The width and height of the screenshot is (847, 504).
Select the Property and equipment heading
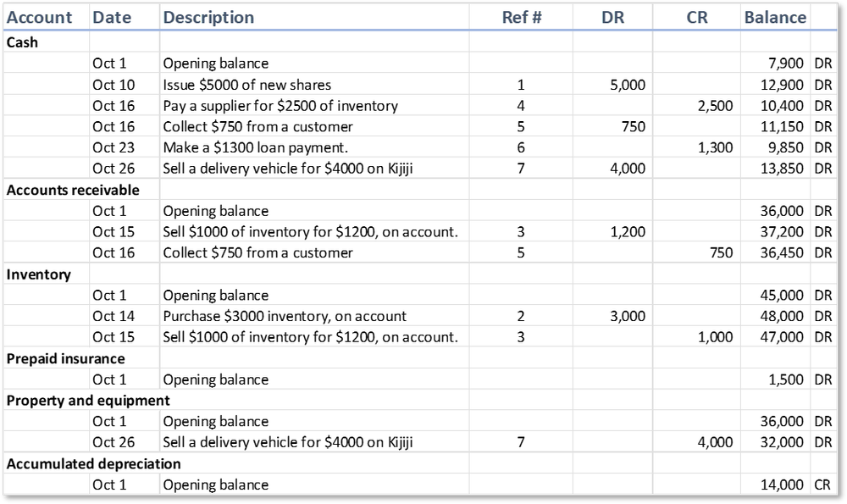click(88, 401)
